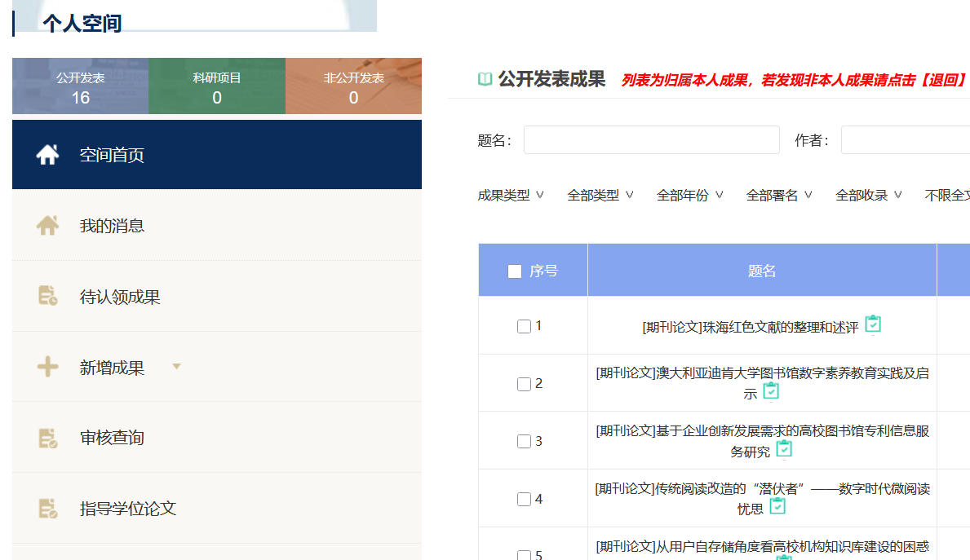This screenshot has height=560, width=970.
Task: Click the 审核查询 document icon
Action: point(47,439)
